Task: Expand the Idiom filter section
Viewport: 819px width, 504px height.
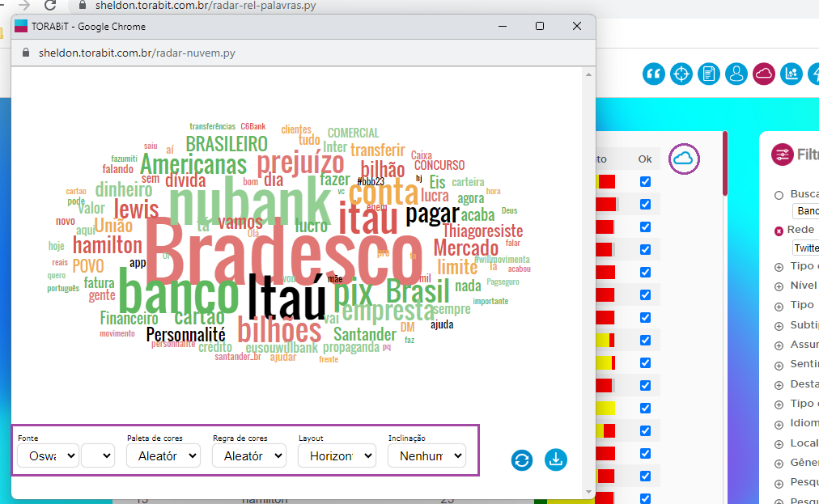Action: (x=779, y=425)
